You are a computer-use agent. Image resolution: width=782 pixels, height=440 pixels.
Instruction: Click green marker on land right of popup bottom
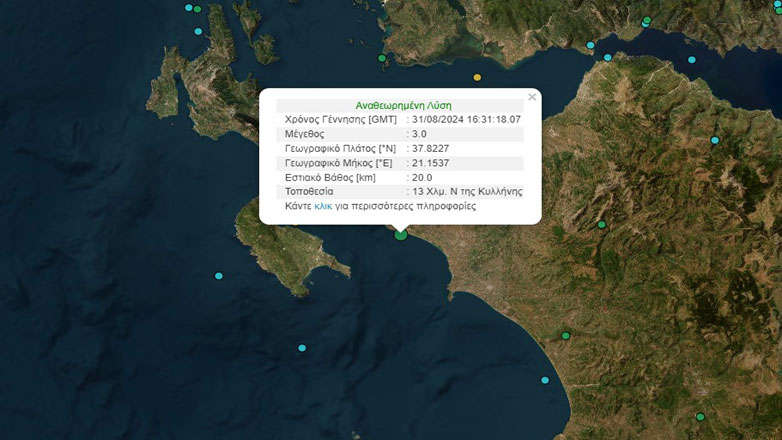[601, 224]
